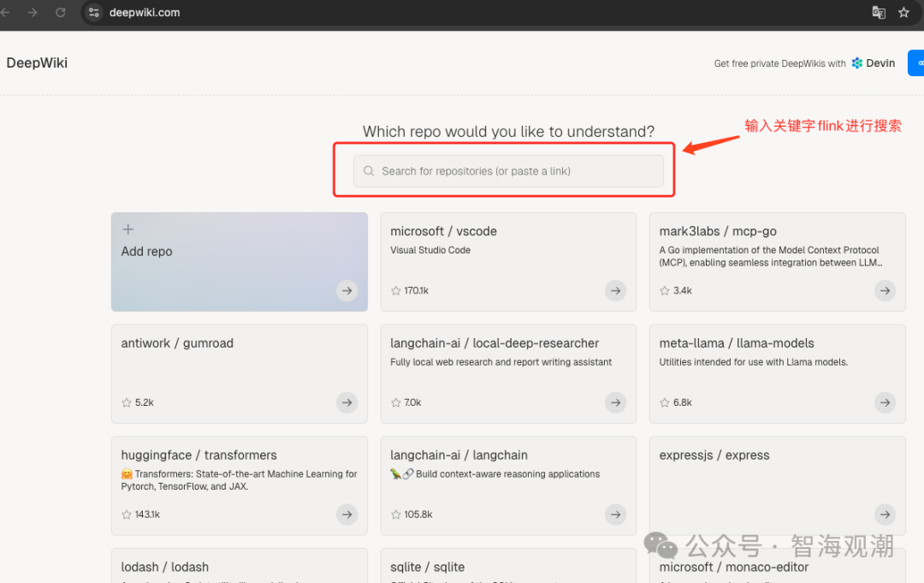924x583 pixels.
Task: Click the arrow on antiwork / gumroad card
Action: (347, 402)
